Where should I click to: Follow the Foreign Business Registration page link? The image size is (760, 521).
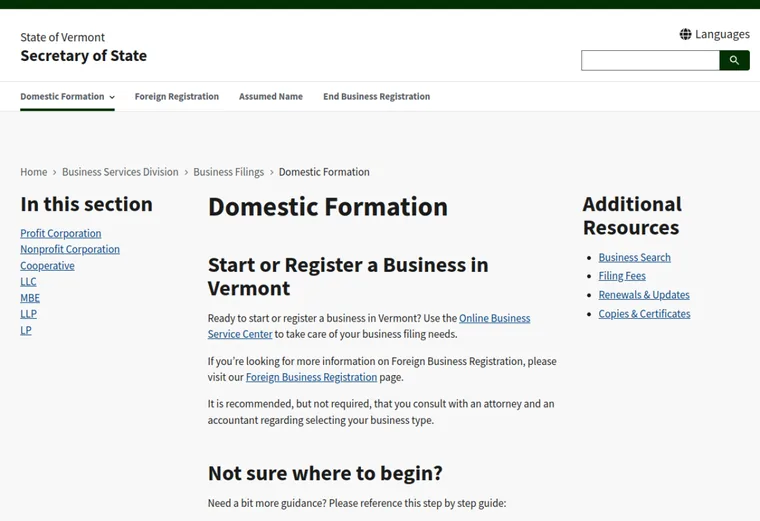pyautogui.click(x=311, y=377)
